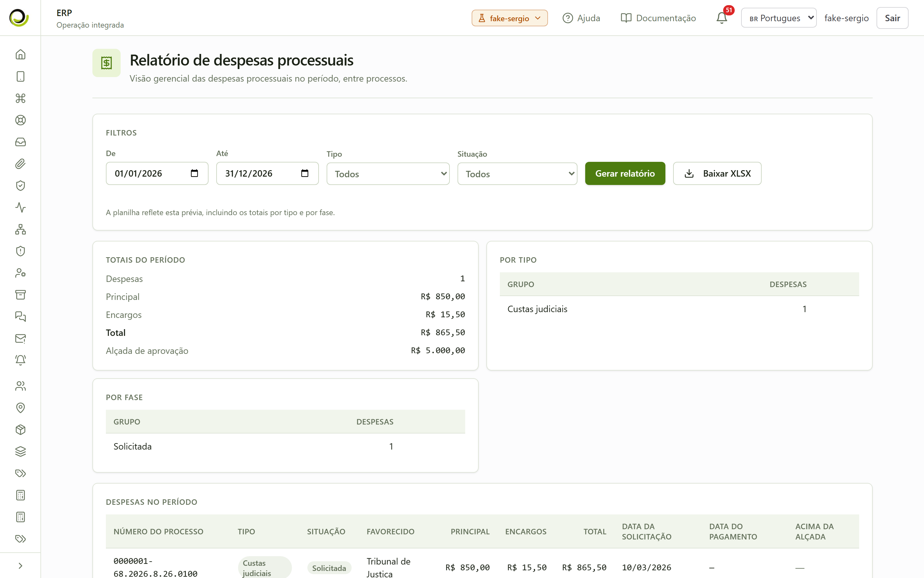Click the ERP logo in top-left

[x=19, y=18]
